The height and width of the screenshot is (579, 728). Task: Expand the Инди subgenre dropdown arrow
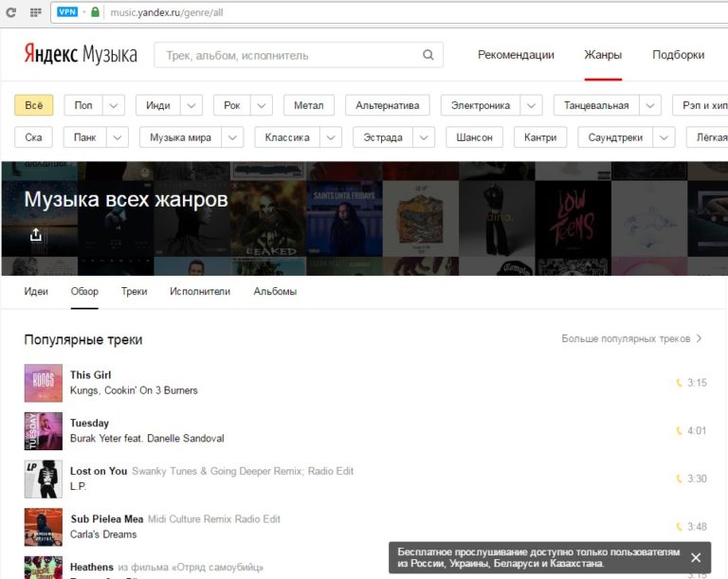(x=191, y=105)
